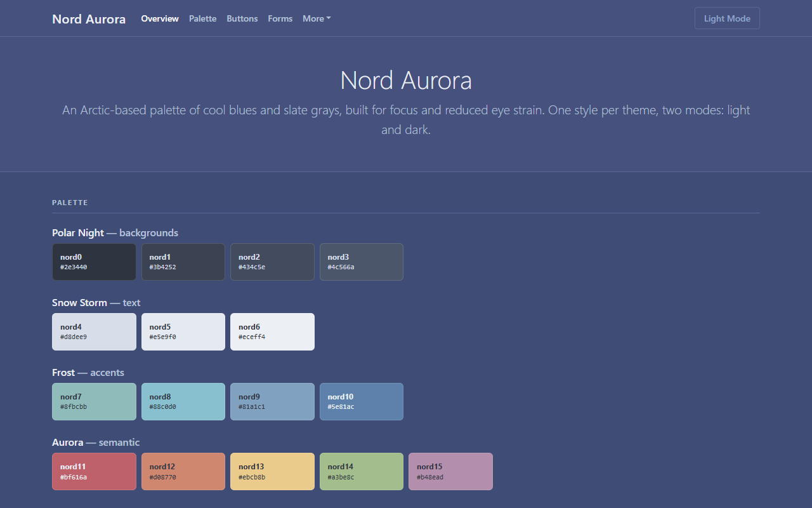
Task: Click the orange nord12 swatch
Action: coord(183,471)
